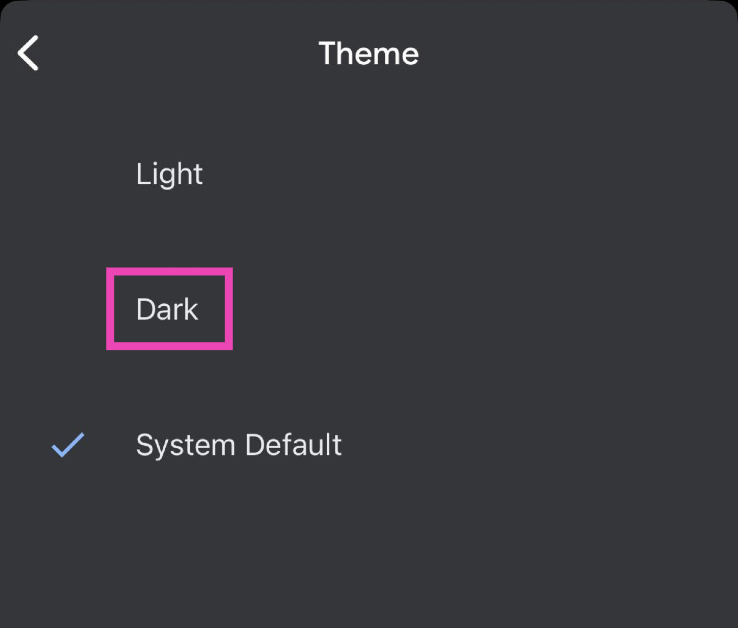Click the blue checkmark beside System Default

68,445
